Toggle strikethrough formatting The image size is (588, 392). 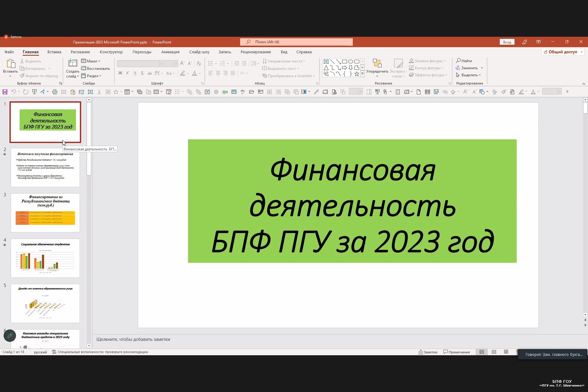[x=149, y=73]
